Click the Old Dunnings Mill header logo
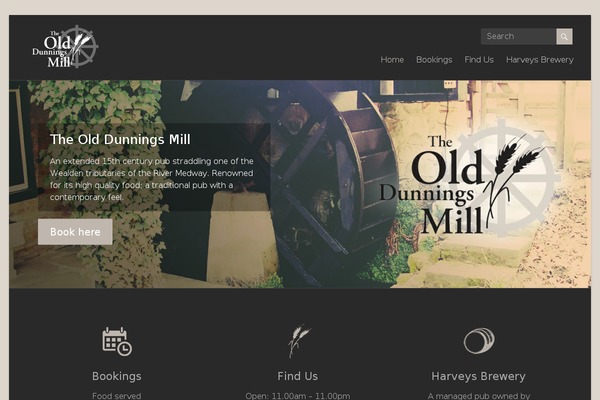 coord(65,47)
